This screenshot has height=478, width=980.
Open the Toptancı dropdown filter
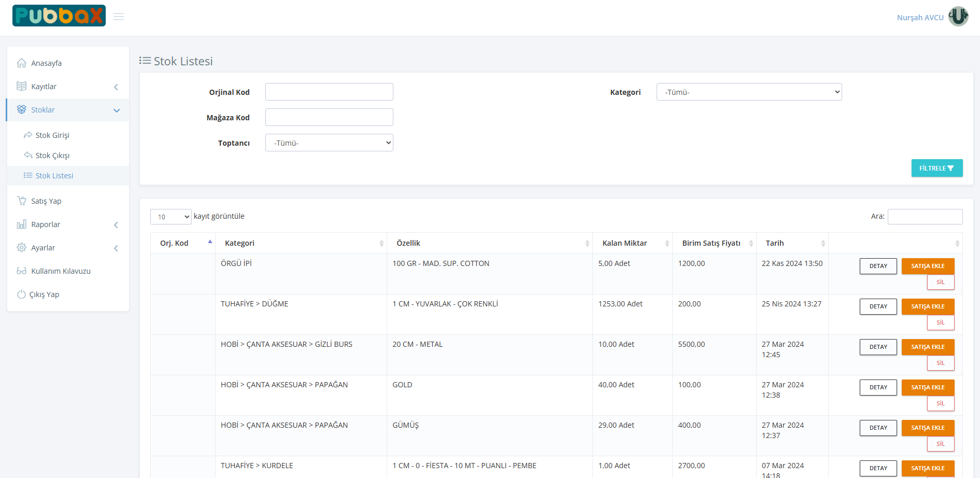(x=329, y=143)
